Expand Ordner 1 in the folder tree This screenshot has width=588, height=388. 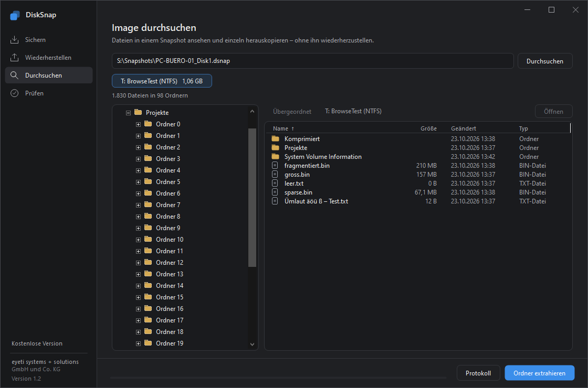[139, 136]
